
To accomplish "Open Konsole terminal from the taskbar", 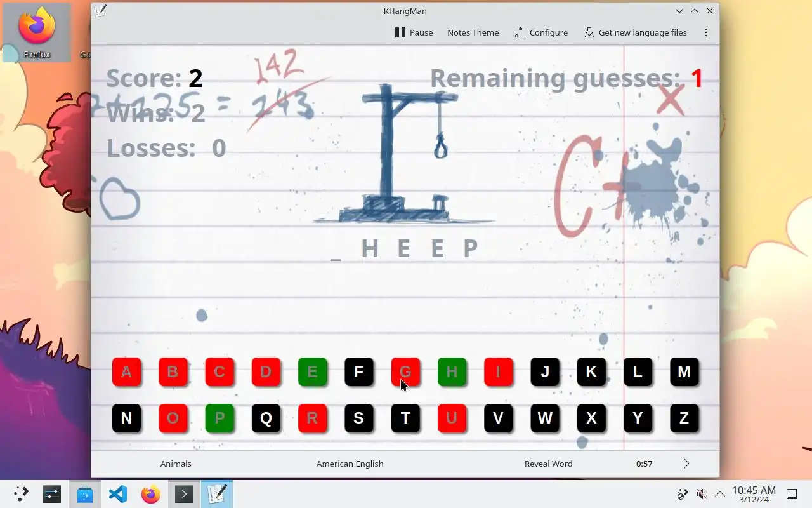I will click(184, 494).
